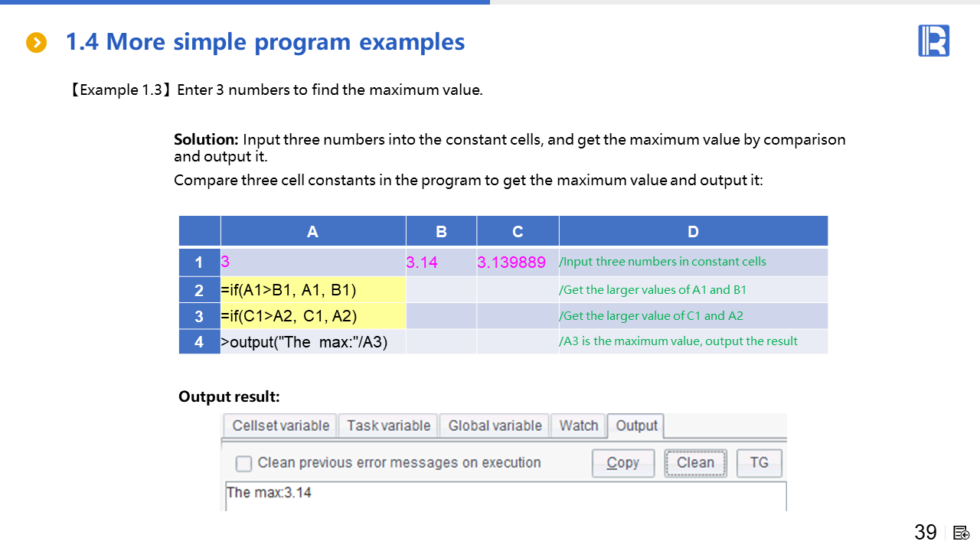Select the Global variable tab
The height and width of the screenshot is (551, 980).
[495, 426]
